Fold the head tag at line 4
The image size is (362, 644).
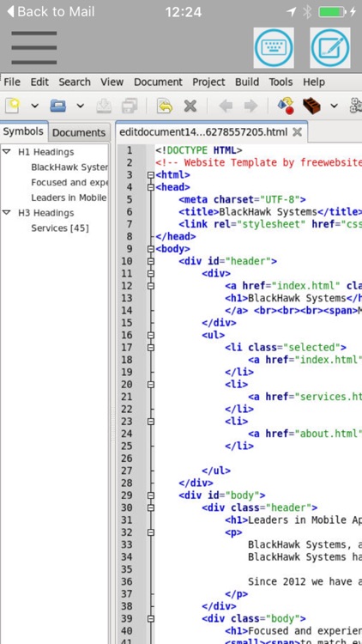[151, 188]
